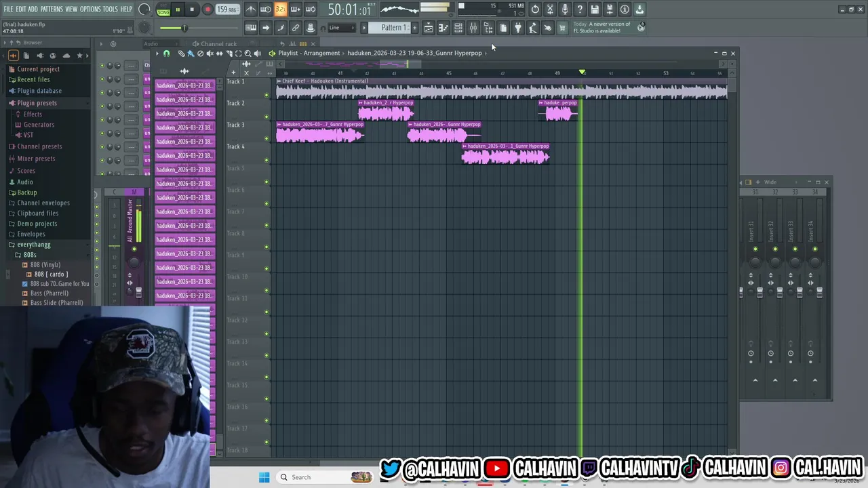This screenshot has height=488, width=868.
Task: Click the master pitch knob
Action: point(144,28)
